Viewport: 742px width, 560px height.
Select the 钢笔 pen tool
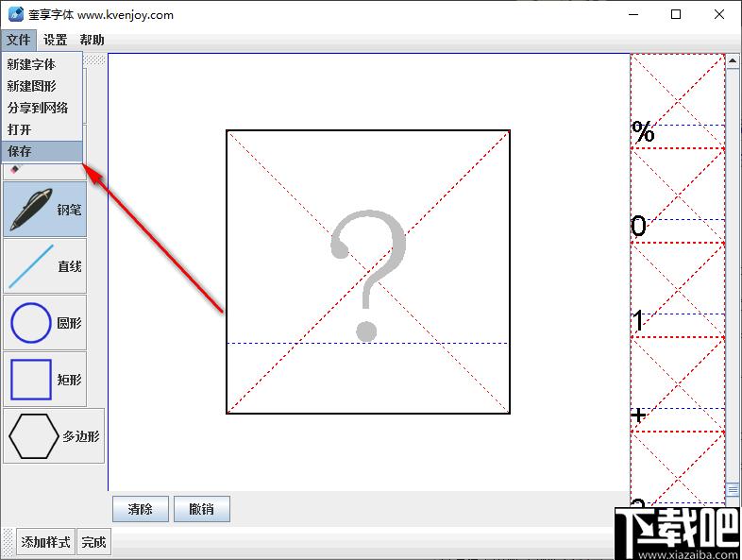pos(45,210)
